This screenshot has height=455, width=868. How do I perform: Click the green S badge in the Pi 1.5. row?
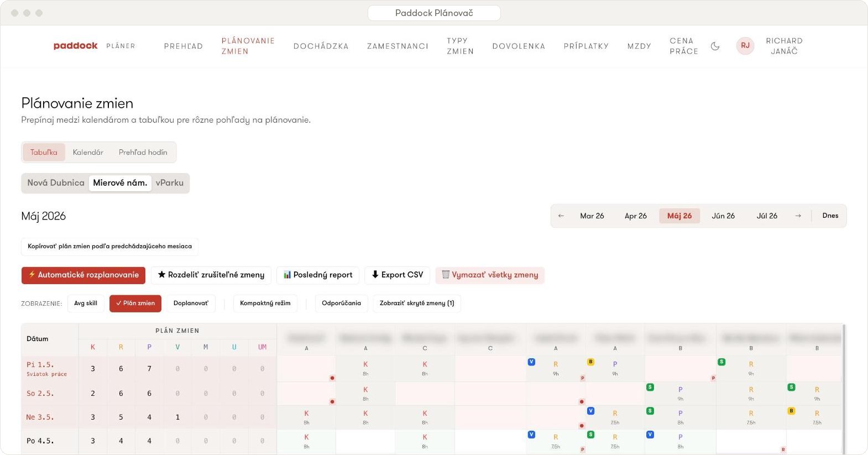coord(721,362)
